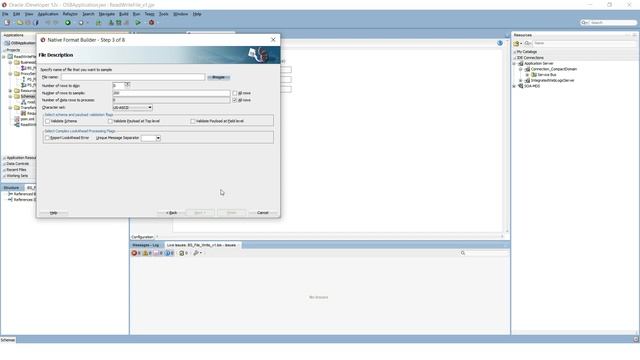Expand the Working Sets section
This screenshot has height=360, width=640.
tap(4, 176)
